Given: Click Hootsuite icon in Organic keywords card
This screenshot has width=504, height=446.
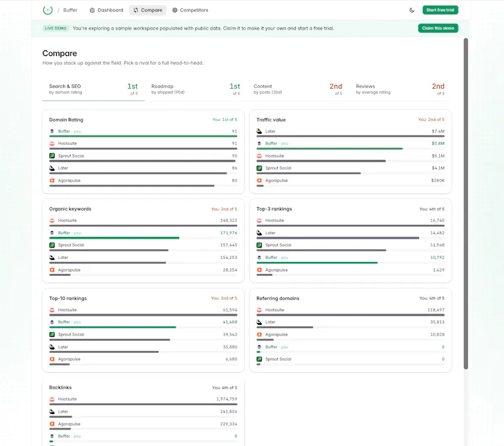Looking at the screenshot, I should [52, 220].
